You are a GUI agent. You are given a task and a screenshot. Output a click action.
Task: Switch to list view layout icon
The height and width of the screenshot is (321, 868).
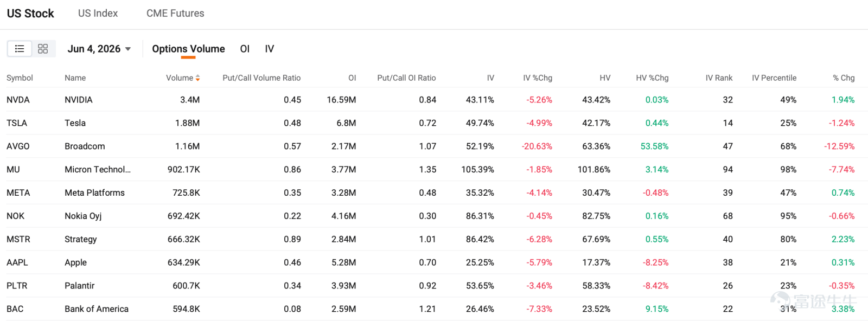(20, 49)
